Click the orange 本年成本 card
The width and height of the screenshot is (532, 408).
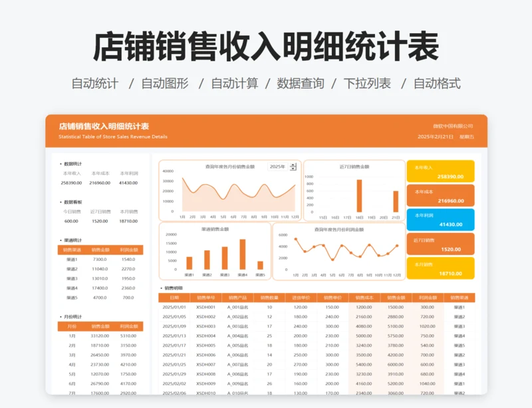(x=440, y=196)
